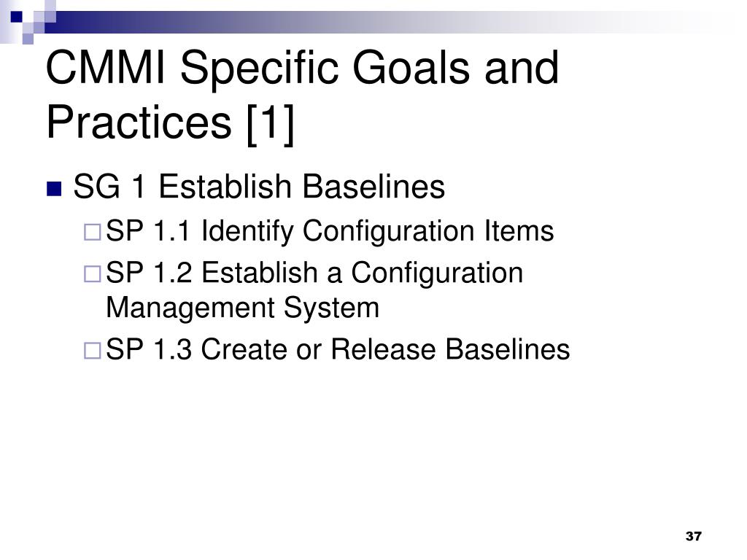This screenshot has width=747, height=560.
Task: Click the hollow square bullet before SP 1.1
Action: tap(93, 232)
